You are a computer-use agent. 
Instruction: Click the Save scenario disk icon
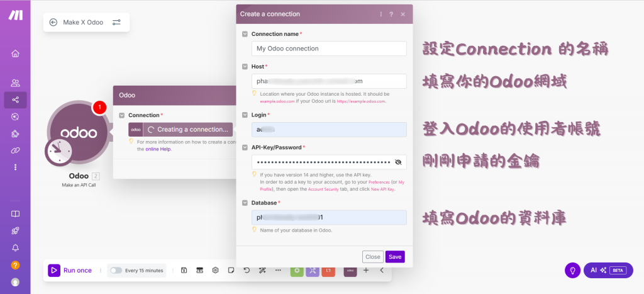point(184,270)
